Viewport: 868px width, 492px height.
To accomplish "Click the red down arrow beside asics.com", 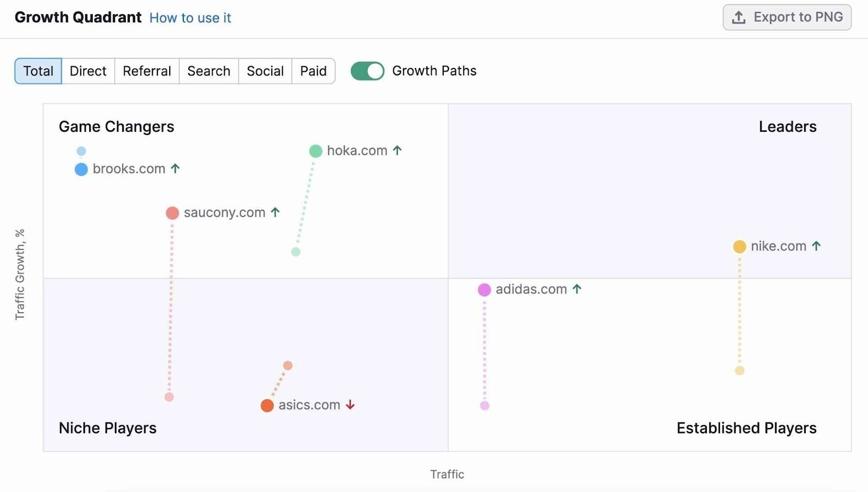I will pos(350,405).
